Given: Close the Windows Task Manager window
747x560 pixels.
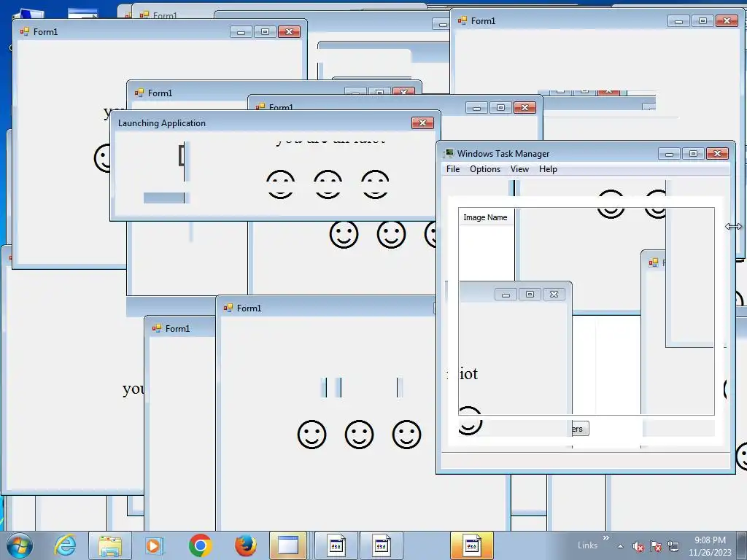Looking at the screenshot, I should pos(718,153).
